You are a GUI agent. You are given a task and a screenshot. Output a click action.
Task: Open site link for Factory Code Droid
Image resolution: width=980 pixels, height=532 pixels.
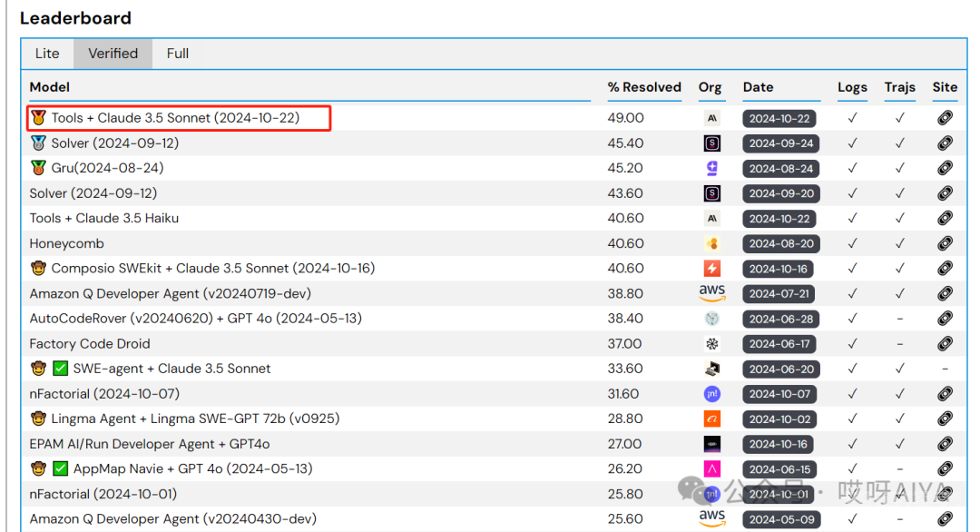click(945, 344)
